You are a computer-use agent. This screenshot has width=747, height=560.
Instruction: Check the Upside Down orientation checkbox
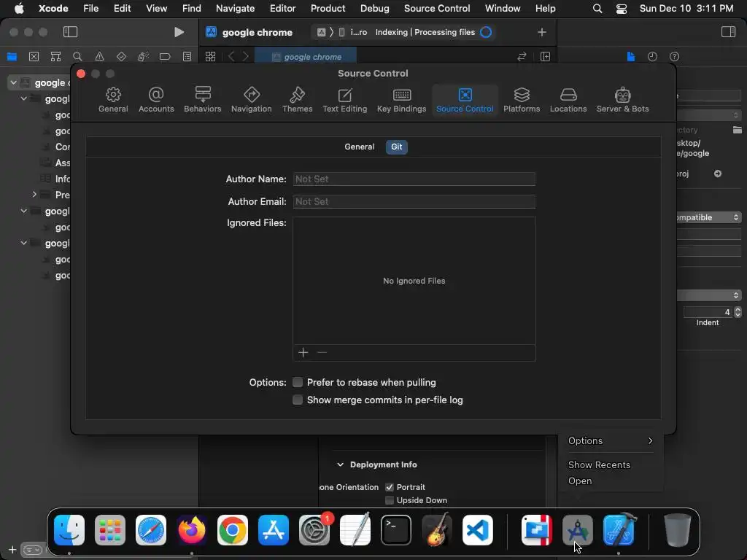[390, 500]
